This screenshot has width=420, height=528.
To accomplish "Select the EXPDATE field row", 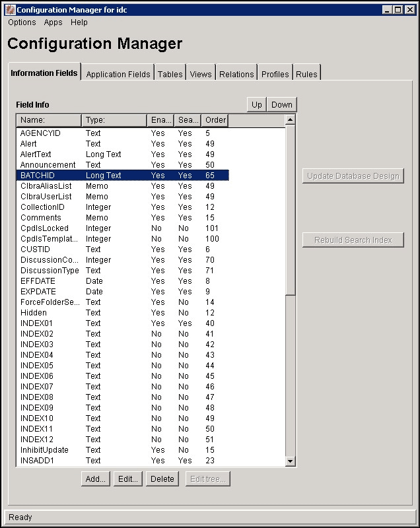I will tap(123, 292).
